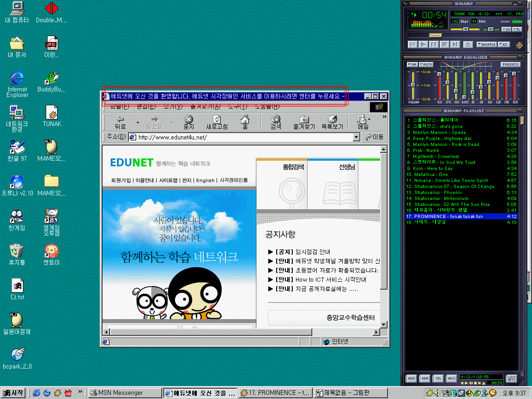This screenshot has width=532, height=399.
Task: Expand the quick launch overflow chevron
Action: pos(80,392)
